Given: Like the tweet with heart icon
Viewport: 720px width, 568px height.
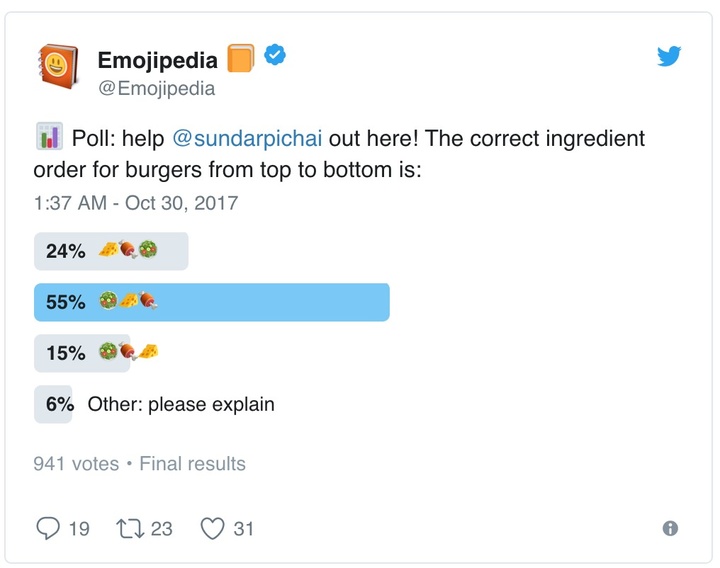Looking at the screenshot, I should tap(213, 529).
